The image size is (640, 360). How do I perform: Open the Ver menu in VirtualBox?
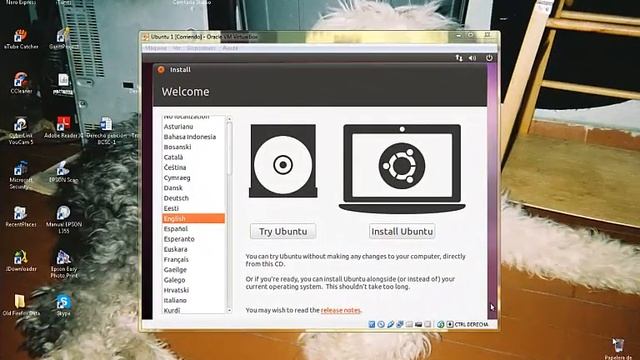point(177,48)
